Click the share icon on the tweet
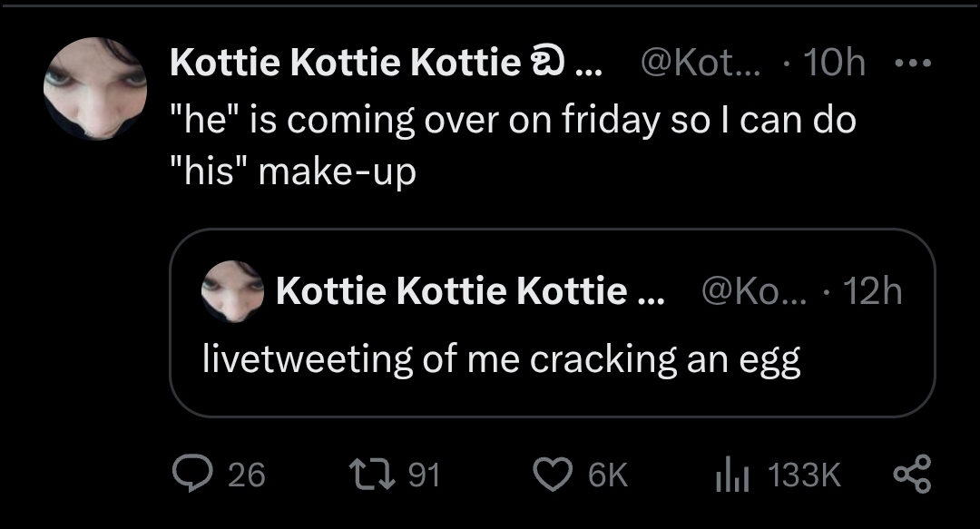 coord(911,474)
